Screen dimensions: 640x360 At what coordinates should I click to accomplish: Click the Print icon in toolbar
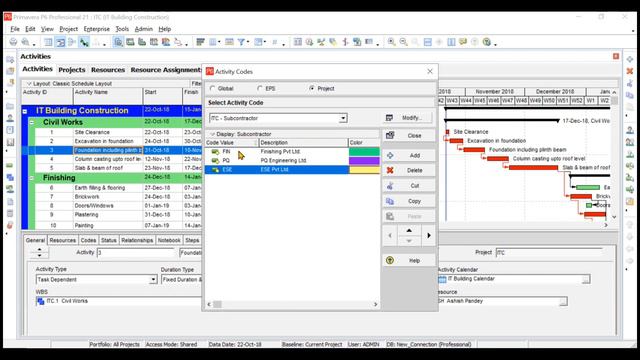point(13,42)
